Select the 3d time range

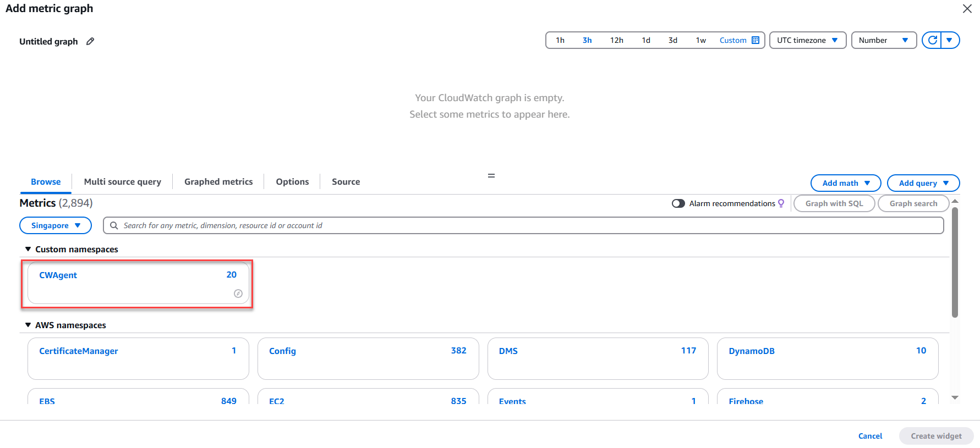click(x=673, y=40)
